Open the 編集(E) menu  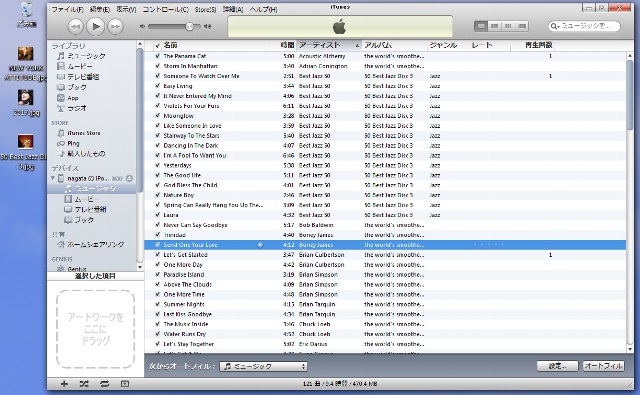coord(100,9)
